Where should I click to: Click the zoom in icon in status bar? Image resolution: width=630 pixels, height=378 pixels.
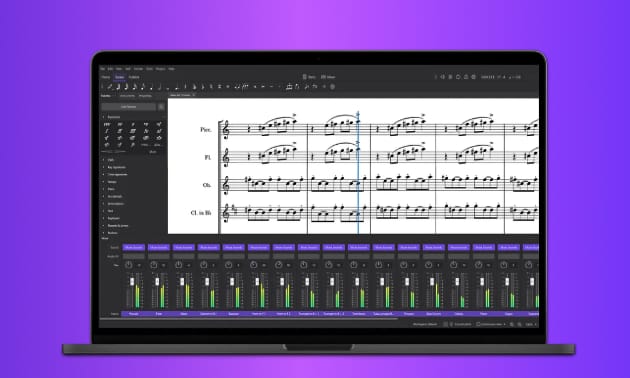click(519, 324)
